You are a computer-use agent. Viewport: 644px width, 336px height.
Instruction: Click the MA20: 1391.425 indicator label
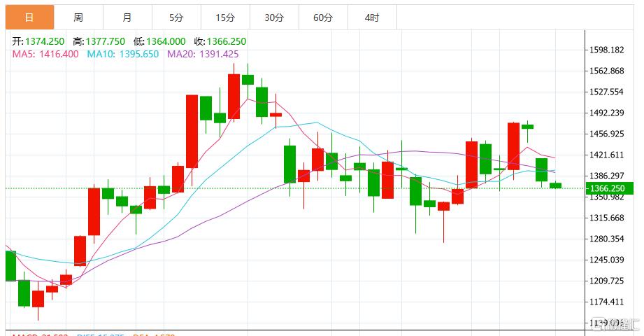click(203, 54)
